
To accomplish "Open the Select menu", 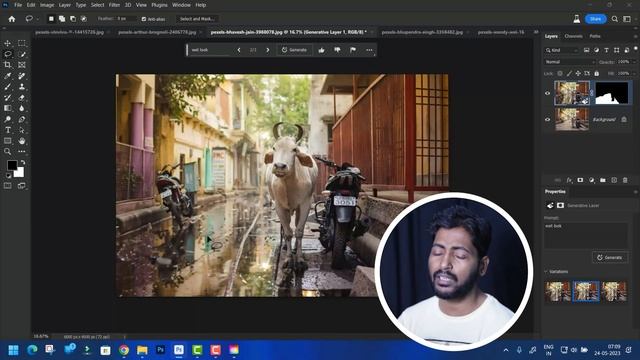I will (x=97, y=5).
